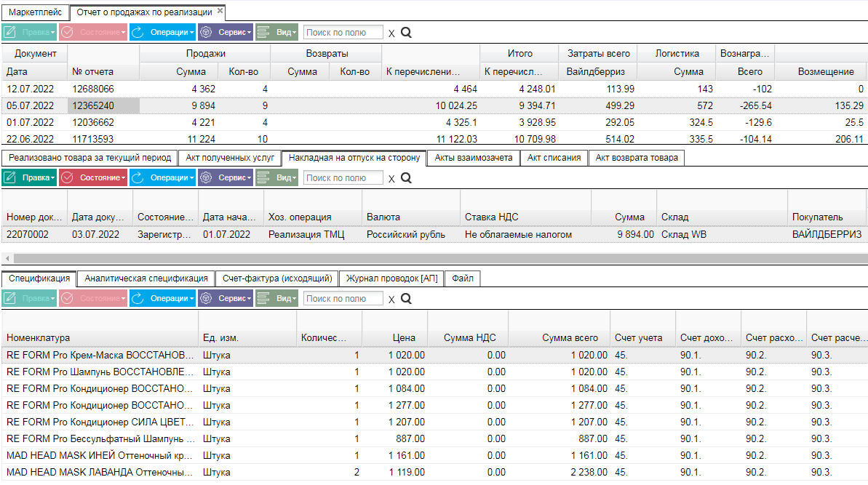Click search magnifier icon in specification toolbar
Viewport: 868px width, 485px height.
[x=406, y=299]
